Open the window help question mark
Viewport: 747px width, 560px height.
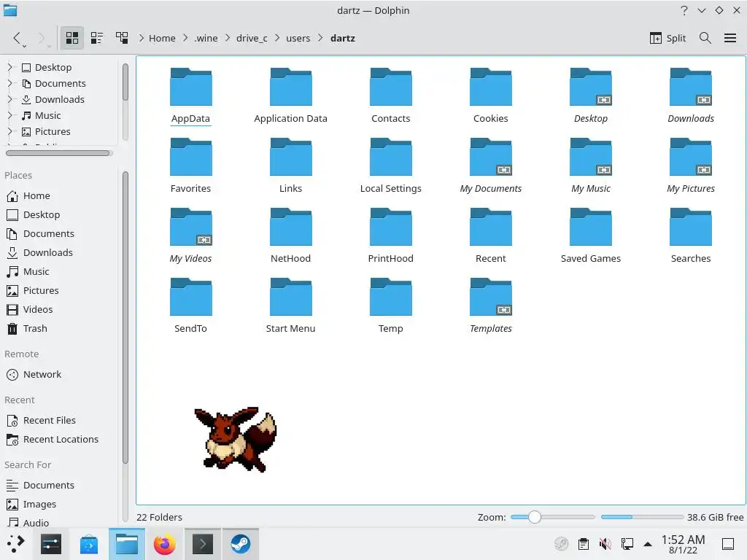[x=684, y=10]
